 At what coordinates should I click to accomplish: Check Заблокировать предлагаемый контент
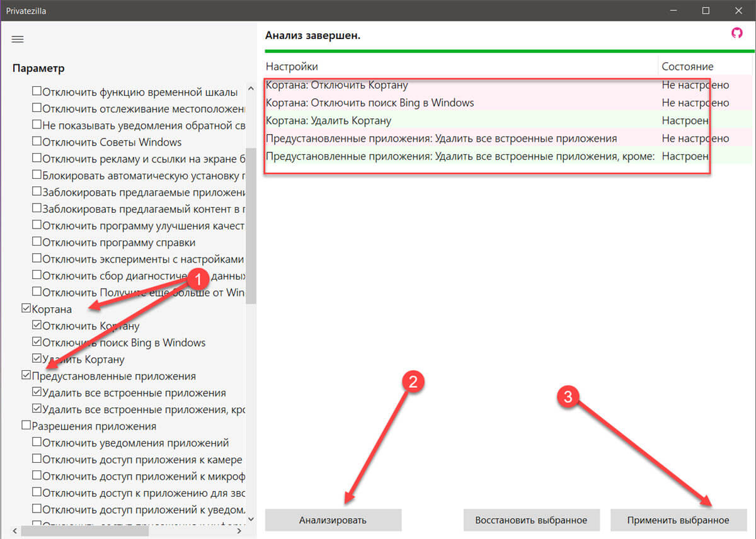[37, 208]
